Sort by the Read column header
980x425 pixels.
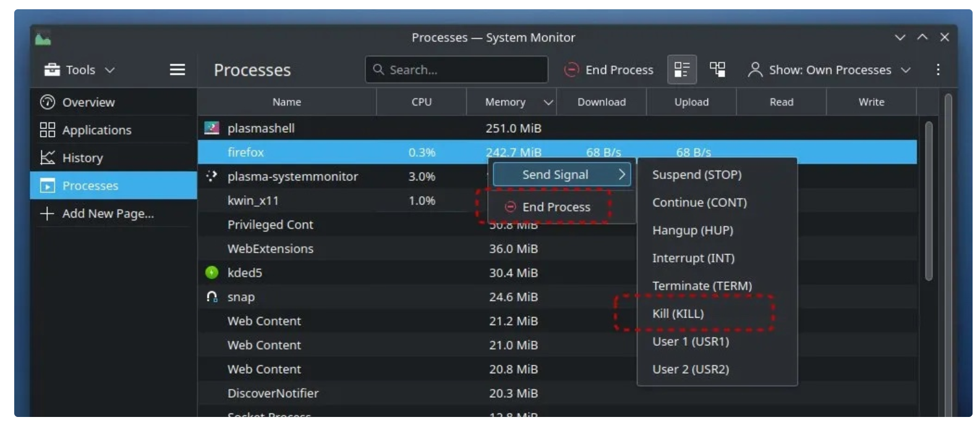point(782,102)
